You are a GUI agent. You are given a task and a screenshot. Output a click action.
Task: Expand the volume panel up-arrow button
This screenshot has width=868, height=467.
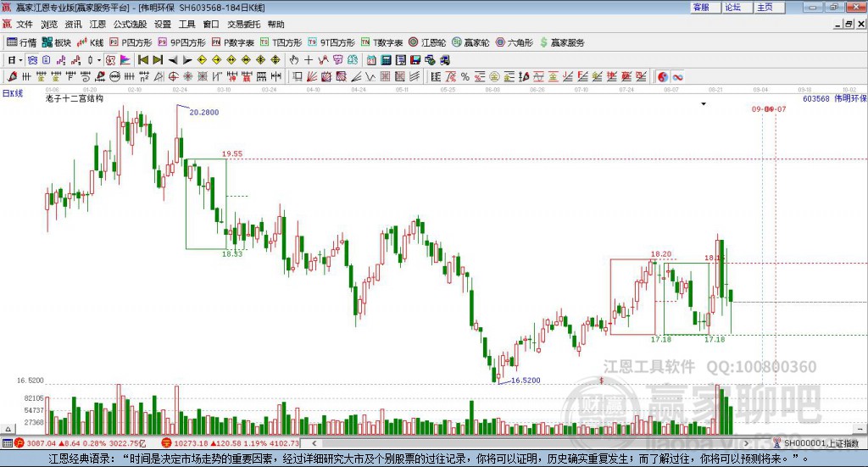tap(8, 429)
